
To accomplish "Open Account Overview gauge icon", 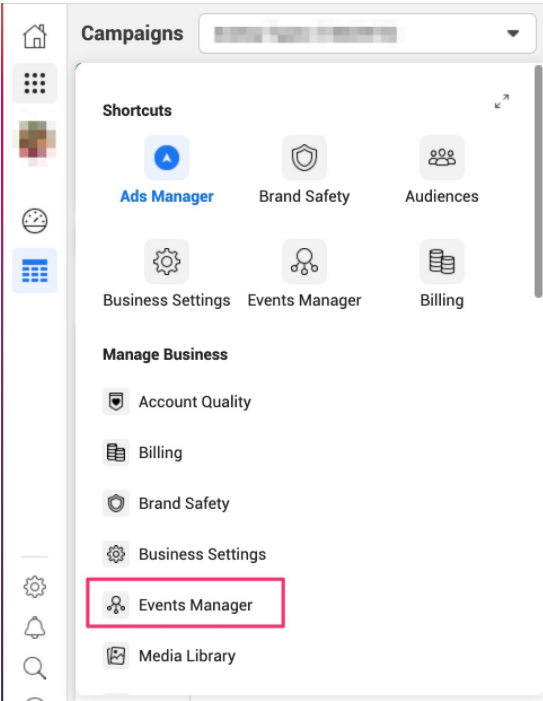I will click(35, 221).
